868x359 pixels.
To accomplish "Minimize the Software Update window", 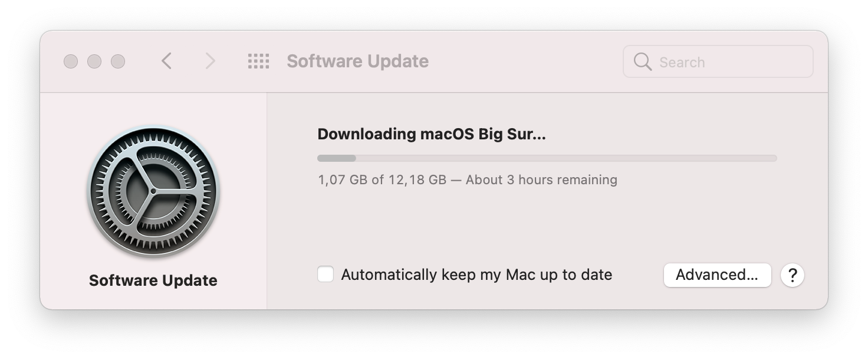I will 94,61.
